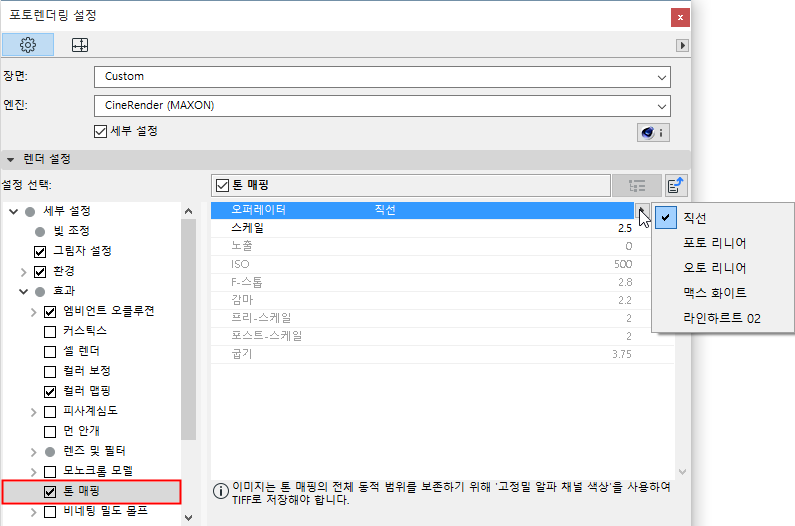Screen dimensions: 795x526
Task: Expand the 피사계심도 node
Action: pos(33,412)
